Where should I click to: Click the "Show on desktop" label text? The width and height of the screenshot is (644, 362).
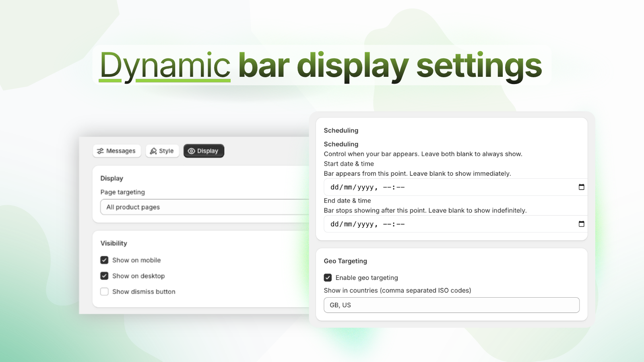(138, 276)
